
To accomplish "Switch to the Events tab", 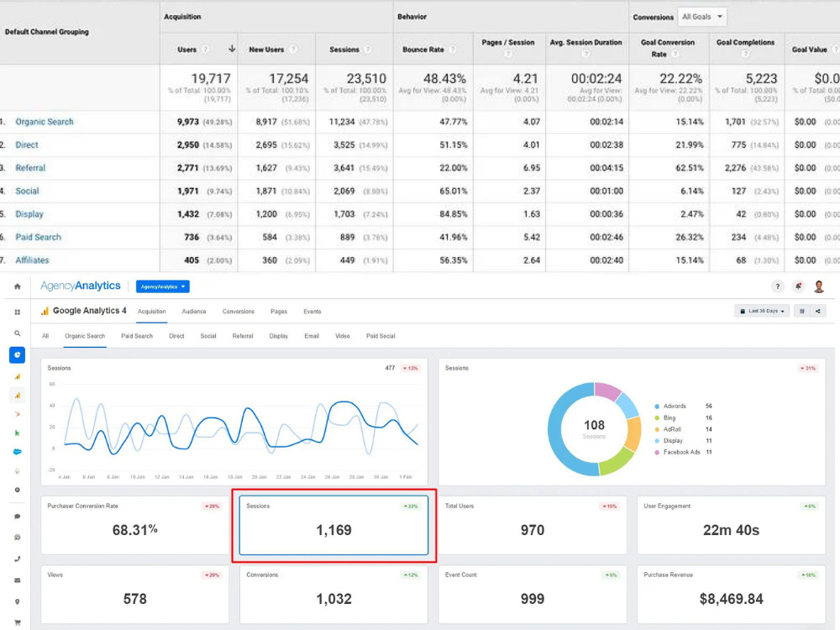I will click(x=312, y=312).
